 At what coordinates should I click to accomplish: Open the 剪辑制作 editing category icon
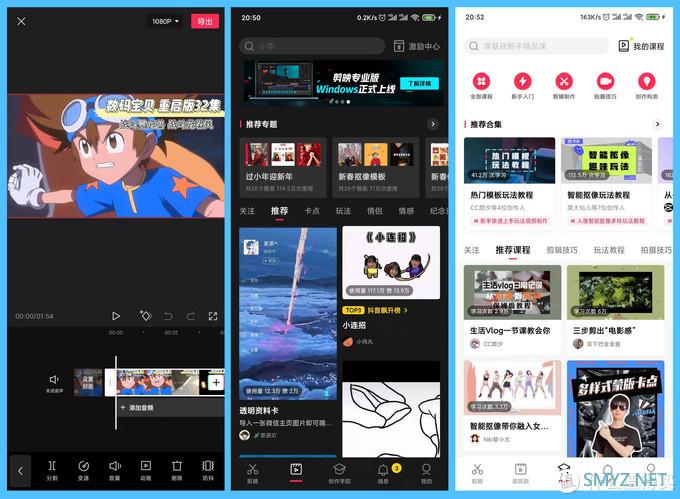[x=564, y=86]
